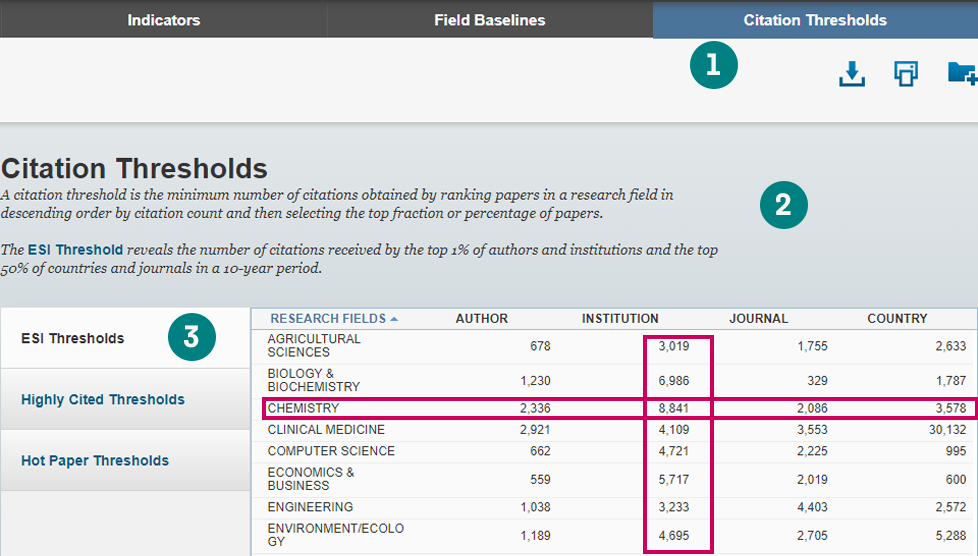This screenshot has height=556, width=978.
Task: Select the CHEMISTRY row label
Action: (x=303, y=408)
